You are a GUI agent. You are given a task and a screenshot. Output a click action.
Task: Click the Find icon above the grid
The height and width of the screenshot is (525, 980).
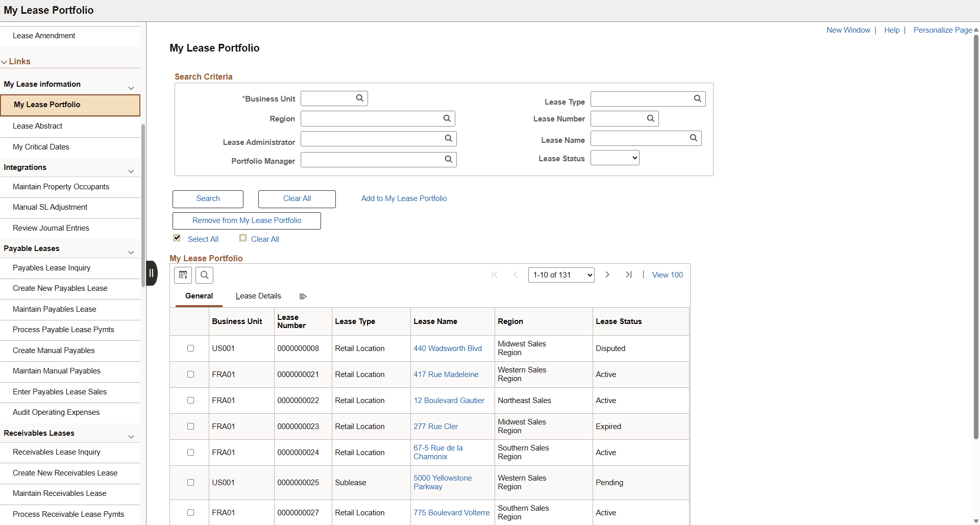pos(204,275)
